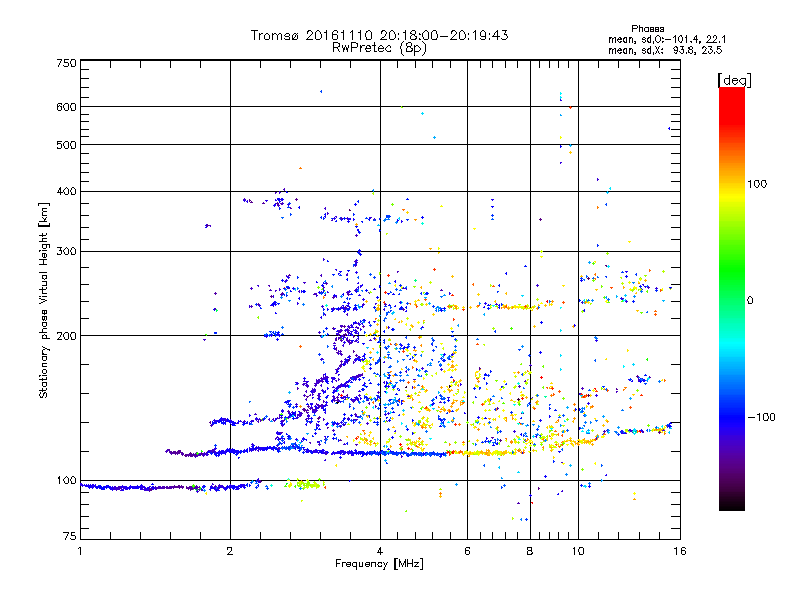This screenshot has width=800, height=600.
Task: Click the phase color bar legend
Action: click(732, 298)
